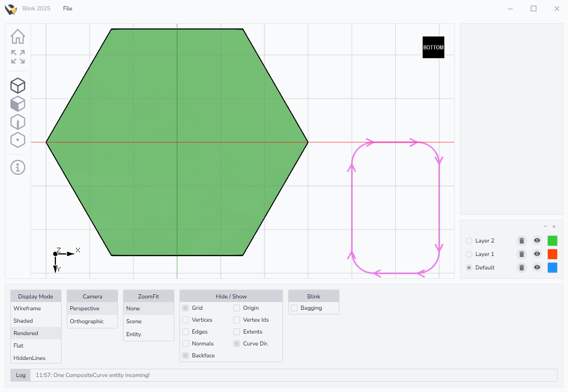The width and height of the screenshot is (568, 392).
Task: Select the wireframe cube view icon
Action: coord(18,85)
